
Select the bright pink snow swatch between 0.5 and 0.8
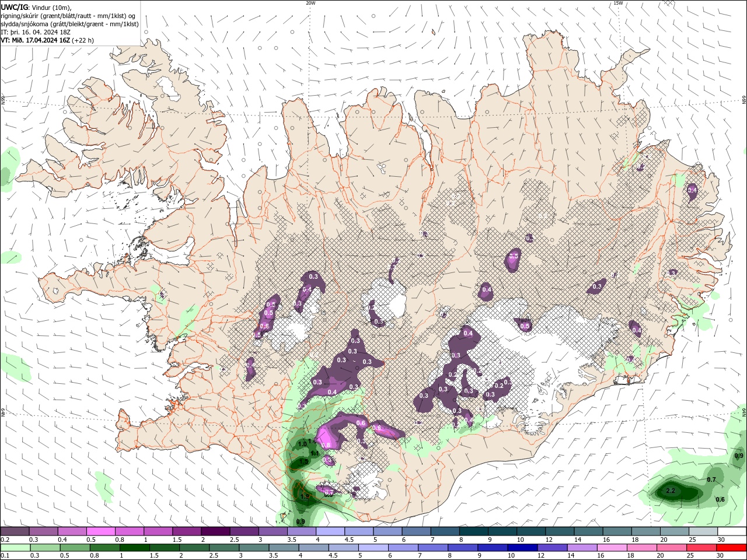click(x=101, y=531)
